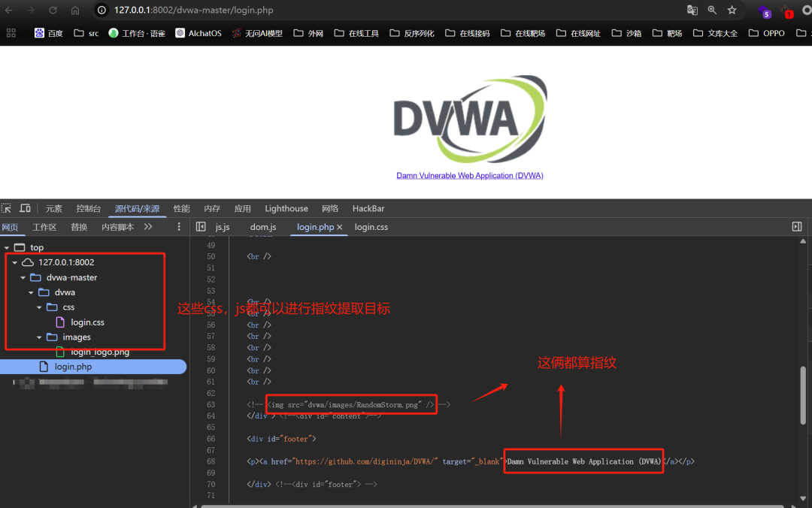Open the HackBar DevTools tab
812x508 pixels.
[368, 208]
